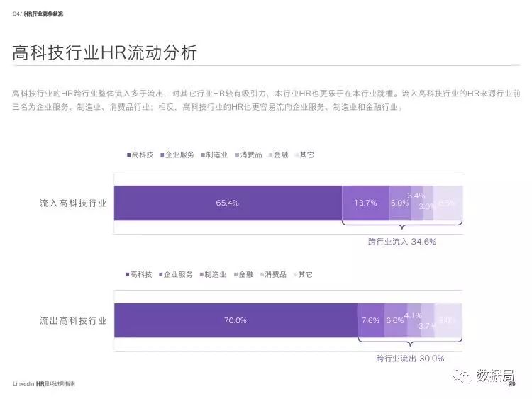Click the 跨行业流入 34.6% label
Viewport: 532px width, 399px height.
coord(402,242)
